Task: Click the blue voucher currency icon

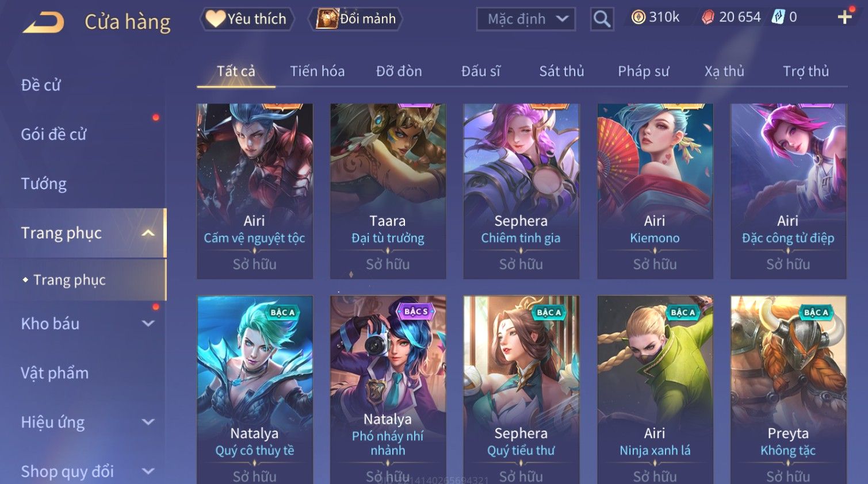Action: [x=778, y=17]
